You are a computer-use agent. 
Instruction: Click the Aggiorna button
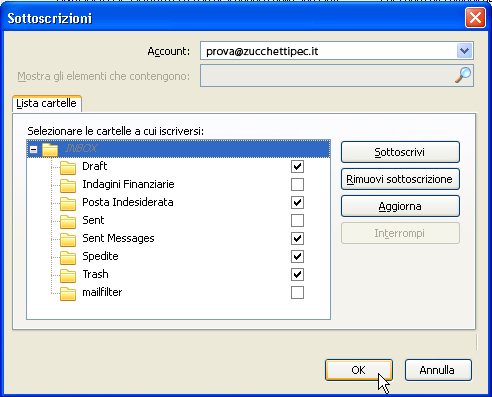[400, 206]
